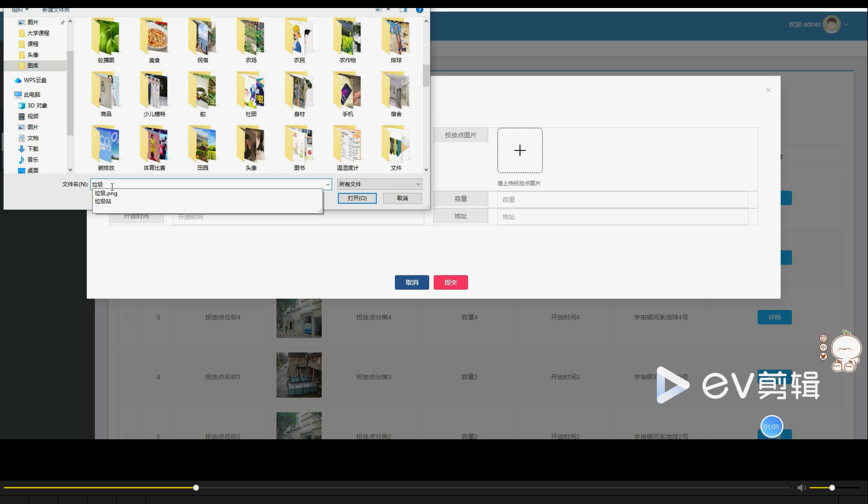Open the 社团 folder
868x504 pixels.
coord(251,94)
